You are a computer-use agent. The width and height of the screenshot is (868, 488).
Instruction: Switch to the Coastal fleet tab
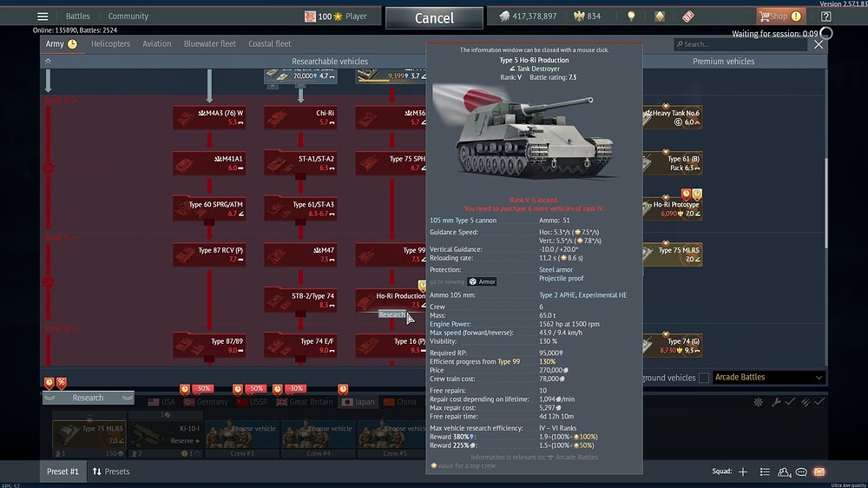coord(270,43)
